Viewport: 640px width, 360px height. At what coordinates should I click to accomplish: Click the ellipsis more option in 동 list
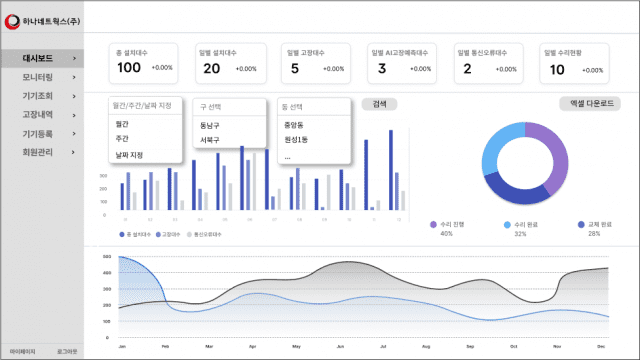(x=287, y=158)
